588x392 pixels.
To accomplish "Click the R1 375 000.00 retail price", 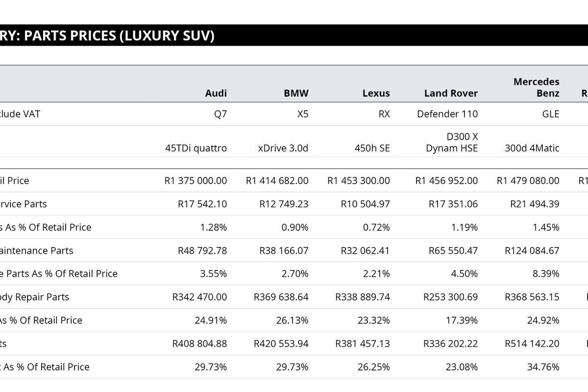I will click(x=196, y=180).
